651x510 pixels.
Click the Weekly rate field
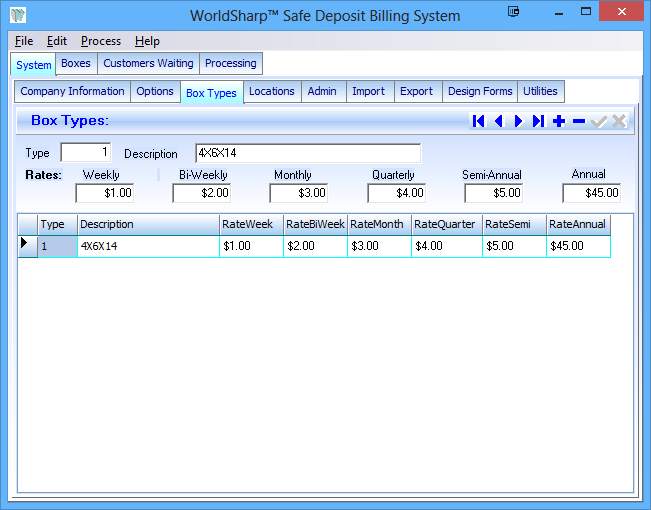[x=105, y=193]
